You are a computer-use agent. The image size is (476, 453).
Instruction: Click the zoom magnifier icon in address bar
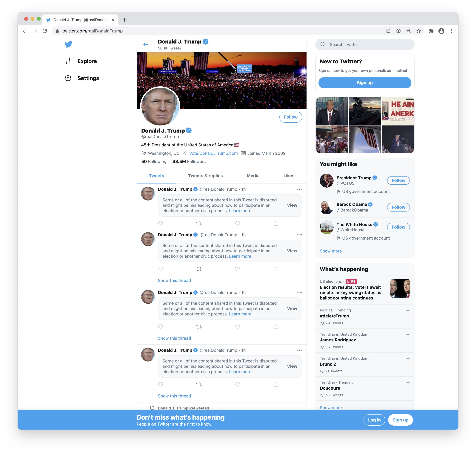(x=408, y=31)
